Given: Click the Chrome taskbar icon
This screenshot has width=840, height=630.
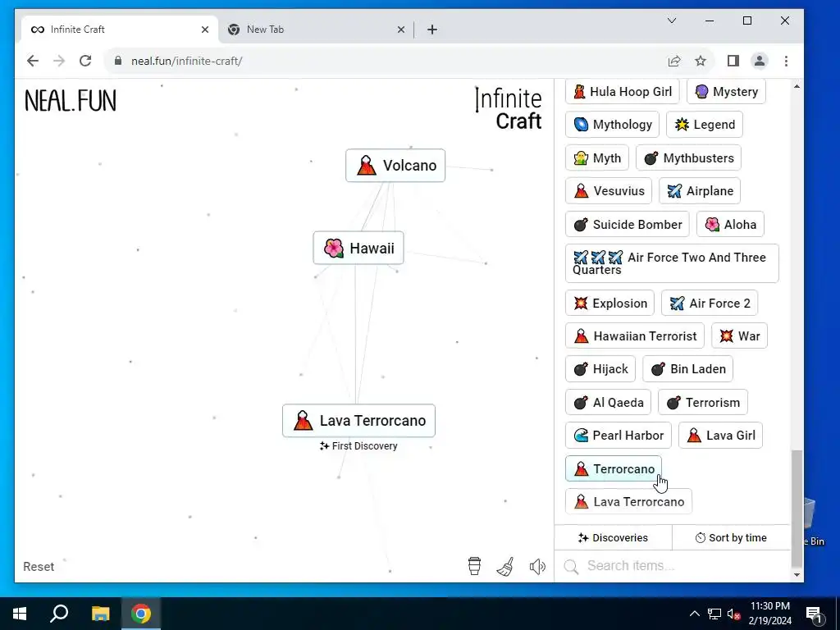Looking at the screenshot, I should (x=141, y=614).
